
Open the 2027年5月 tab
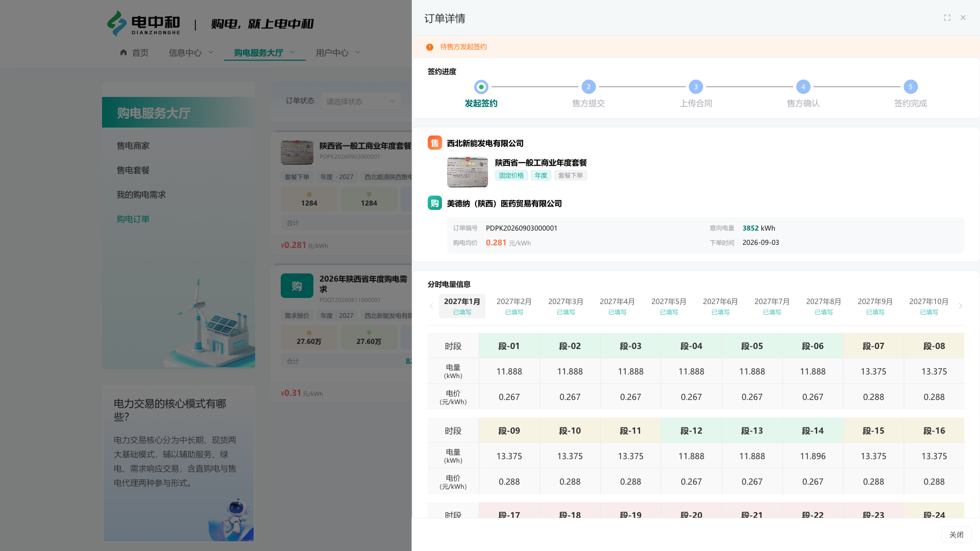tap(669, 306)
